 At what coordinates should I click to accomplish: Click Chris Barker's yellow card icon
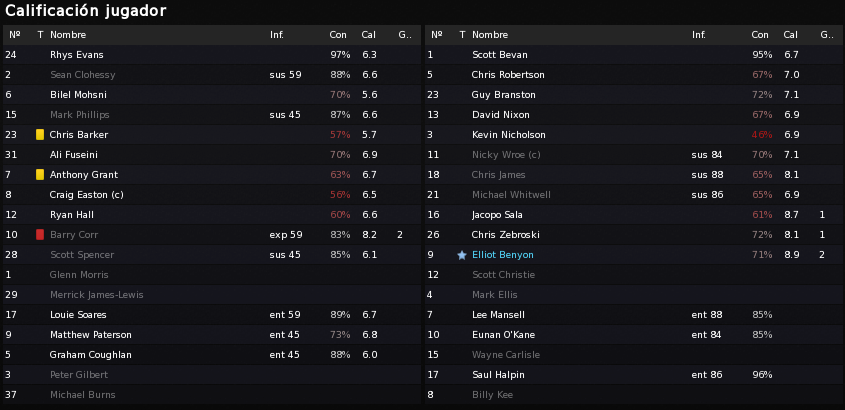(x=40, y=135)
